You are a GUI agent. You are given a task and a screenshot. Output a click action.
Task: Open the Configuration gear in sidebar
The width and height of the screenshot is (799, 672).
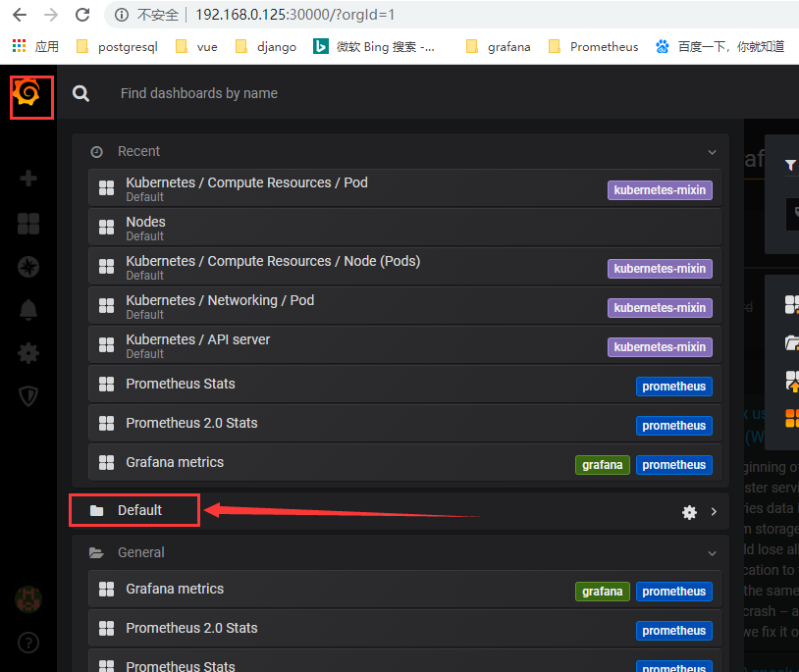pos(28,353)
